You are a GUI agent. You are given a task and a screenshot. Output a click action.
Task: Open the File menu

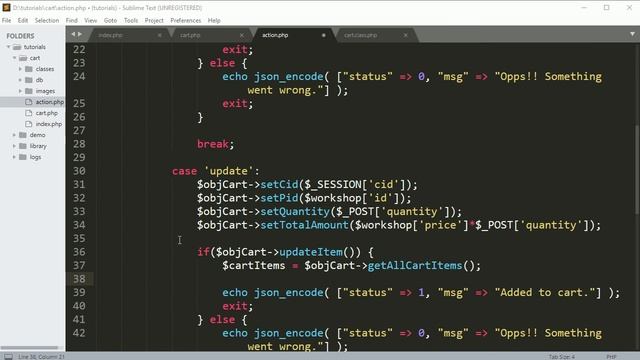[6, 20]
